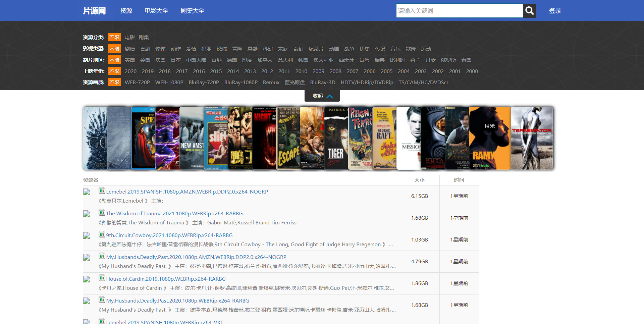Filter region by 俄罗斯

tap(448, 60)
